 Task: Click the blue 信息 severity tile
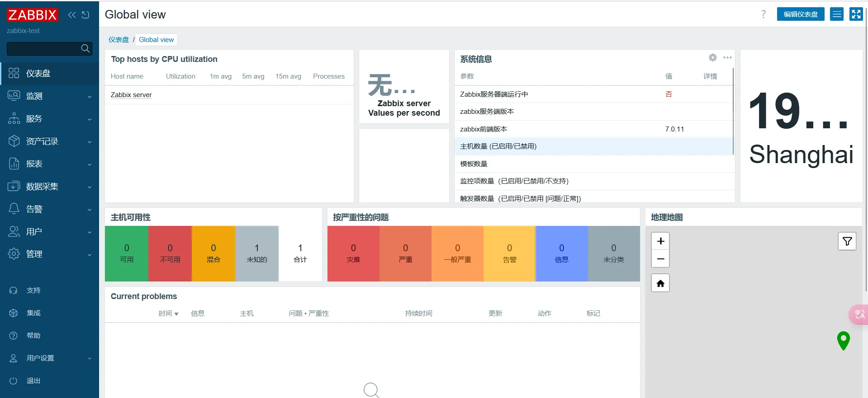pos(561,253)
